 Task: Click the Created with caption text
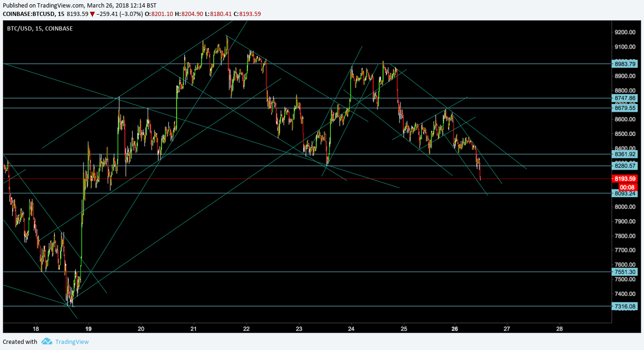coord(20,342)
